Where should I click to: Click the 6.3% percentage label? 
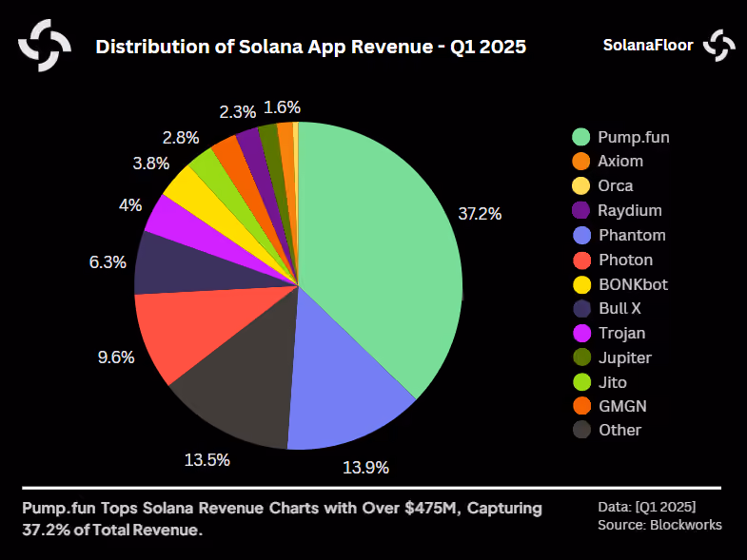108,262
